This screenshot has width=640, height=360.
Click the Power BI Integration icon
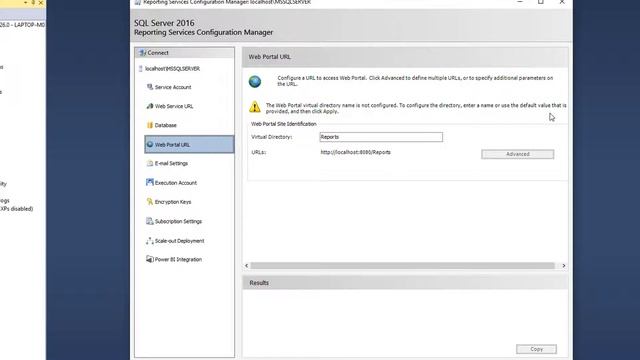click(150, 259)
